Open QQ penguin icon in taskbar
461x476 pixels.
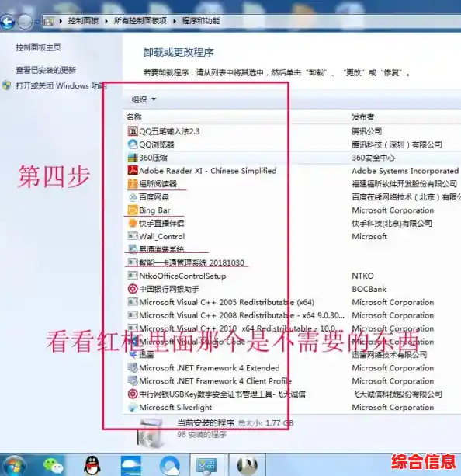pos(92,466)
